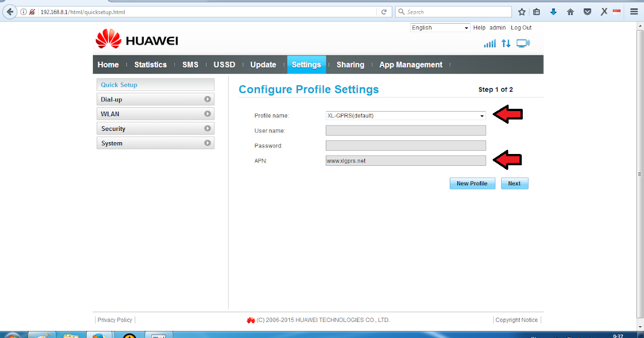Click the User name field
The width and height of the screenshot is (644, 338).
406,130
